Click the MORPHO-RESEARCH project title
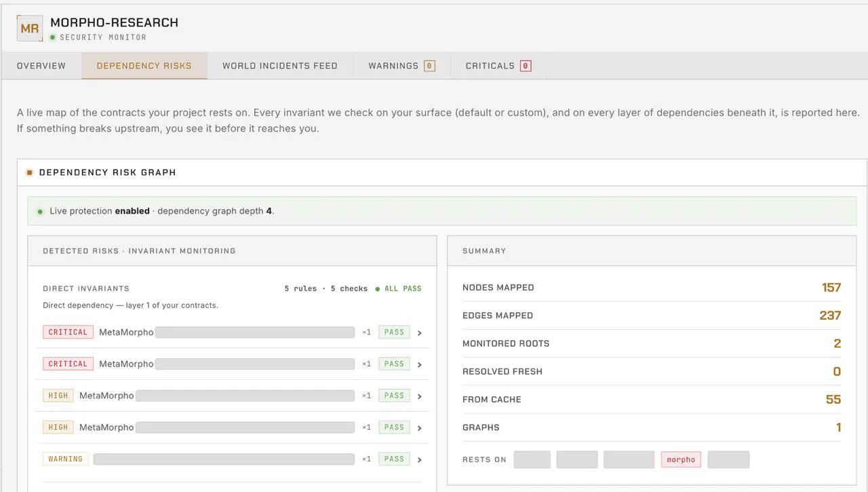 click(x=115, y=22)
